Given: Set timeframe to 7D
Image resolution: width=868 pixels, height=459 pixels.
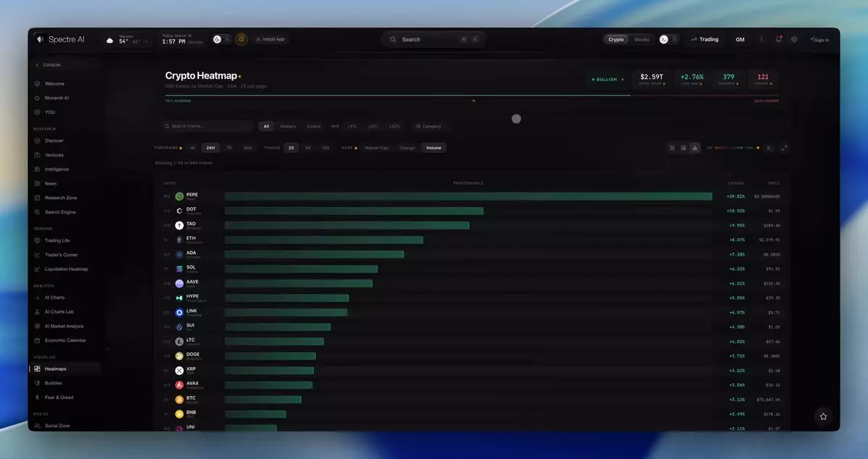Looking at the screenshot, I should point(229,148).
